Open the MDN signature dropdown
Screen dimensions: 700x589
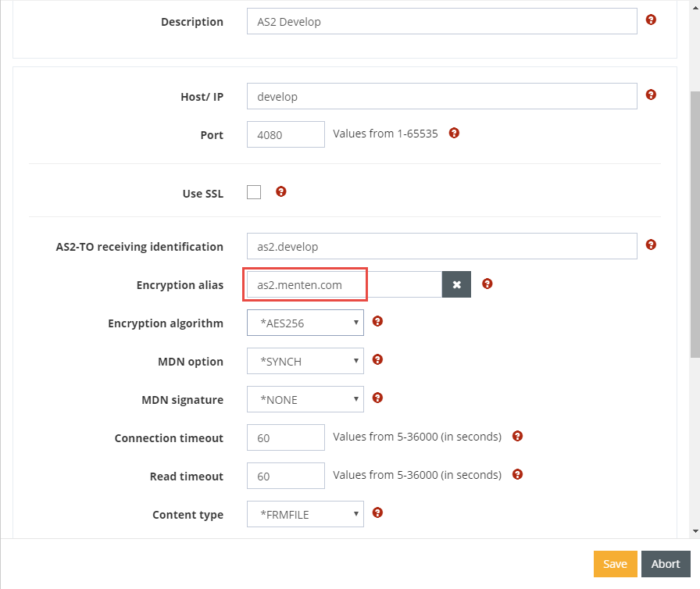(x=305, y=399)
